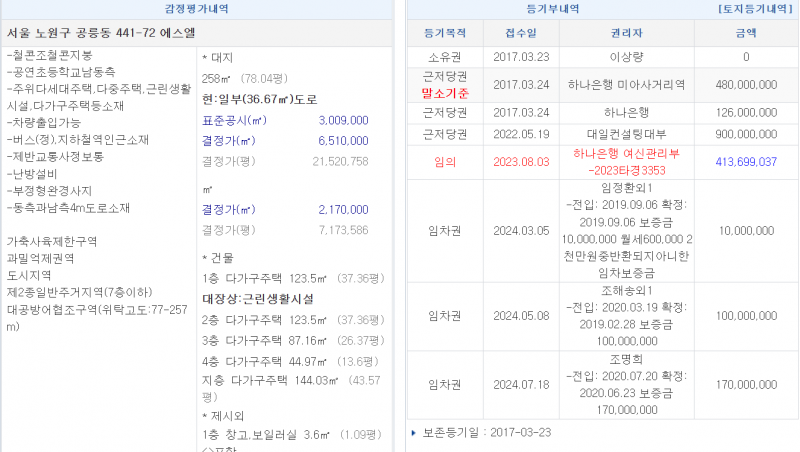Click the blue amount 413,699,037
Image resolution: width=800 pixels, height=452 pixels.
coord(746,161)
